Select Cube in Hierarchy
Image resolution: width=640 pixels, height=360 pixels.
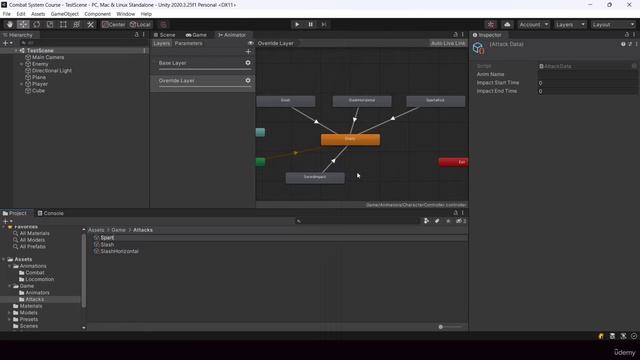[x=38, y=91]
